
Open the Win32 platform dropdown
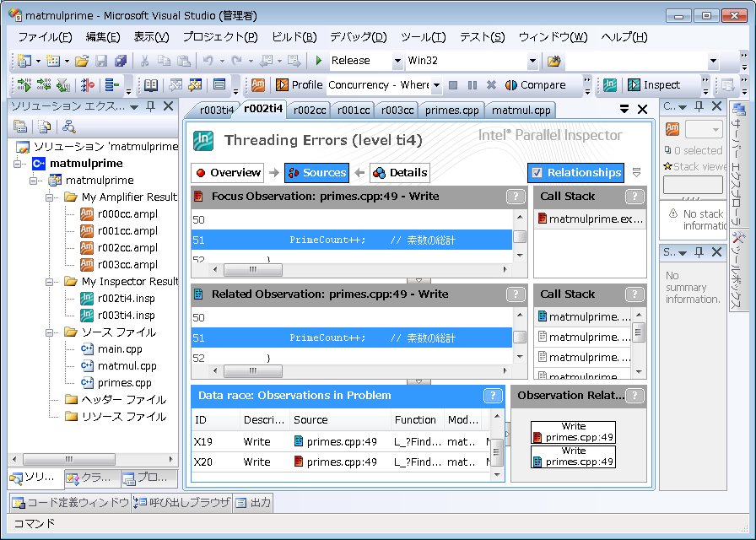(x=532, y=61)
